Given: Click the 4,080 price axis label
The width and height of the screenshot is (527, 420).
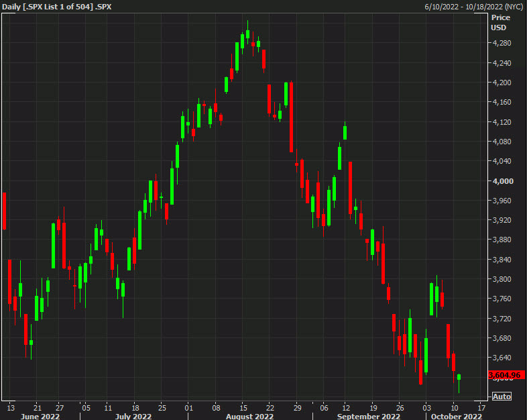Looking at the screenshot, I should coord(502,142).
